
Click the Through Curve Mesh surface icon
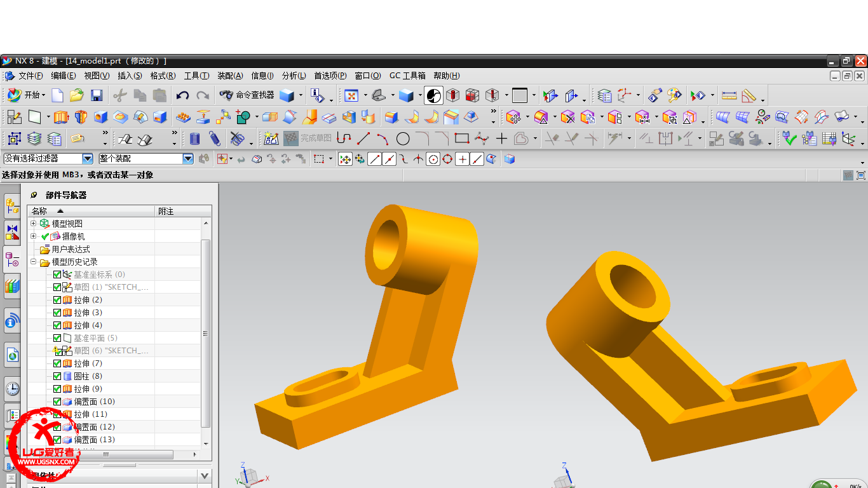coord(742,117)
